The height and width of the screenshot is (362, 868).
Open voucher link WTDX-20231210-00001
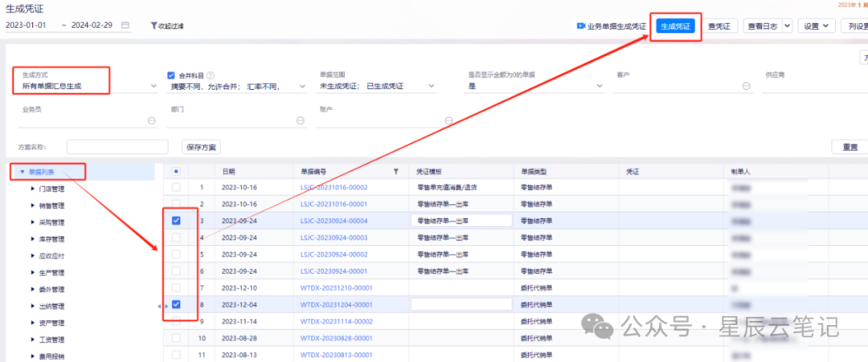[x=337, y=287]
